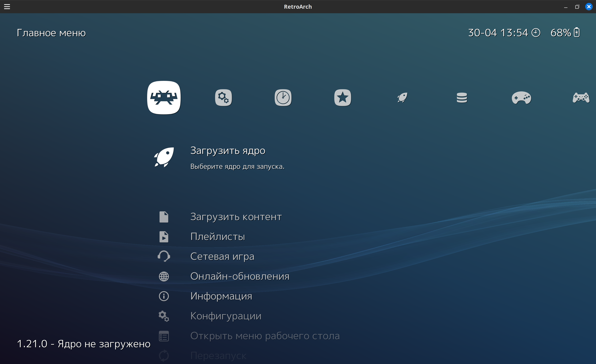Viewport: 596px width, 364px height.
Task: Select the RetroArch main menu icon
Action: [x=164, y=98]
